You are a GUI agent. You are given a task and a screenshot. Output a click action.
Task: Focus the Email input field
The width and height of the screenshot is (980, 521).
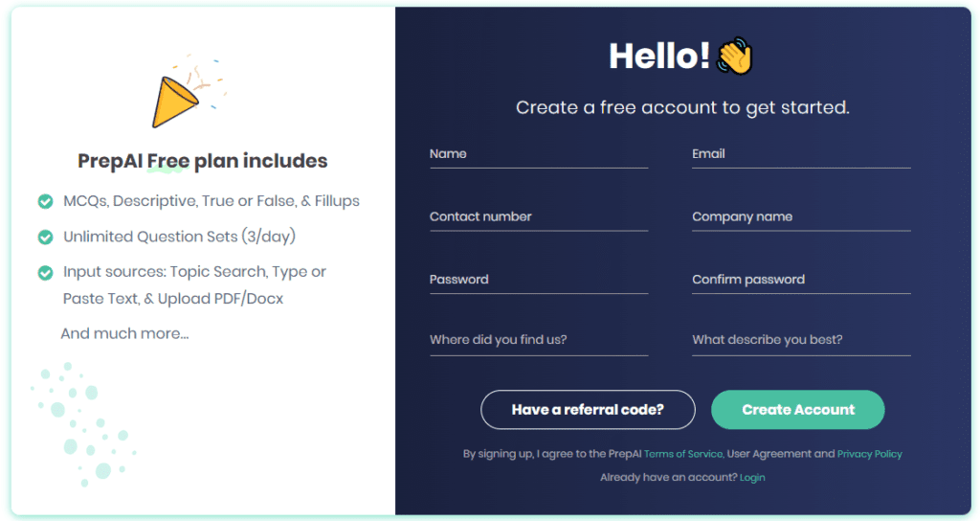point(801,154)
